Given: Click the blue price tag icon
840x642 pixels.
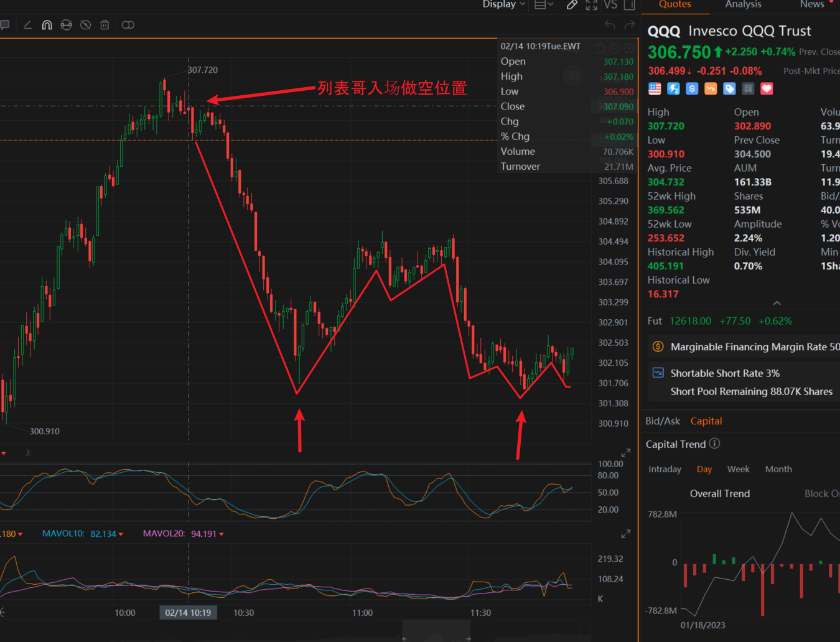Looking at the screenshot, I should click(x=729, y=89).
